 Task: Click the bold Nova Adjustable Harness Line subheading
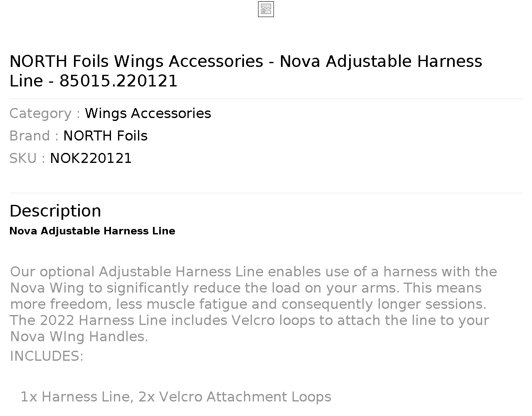(92, 231)
